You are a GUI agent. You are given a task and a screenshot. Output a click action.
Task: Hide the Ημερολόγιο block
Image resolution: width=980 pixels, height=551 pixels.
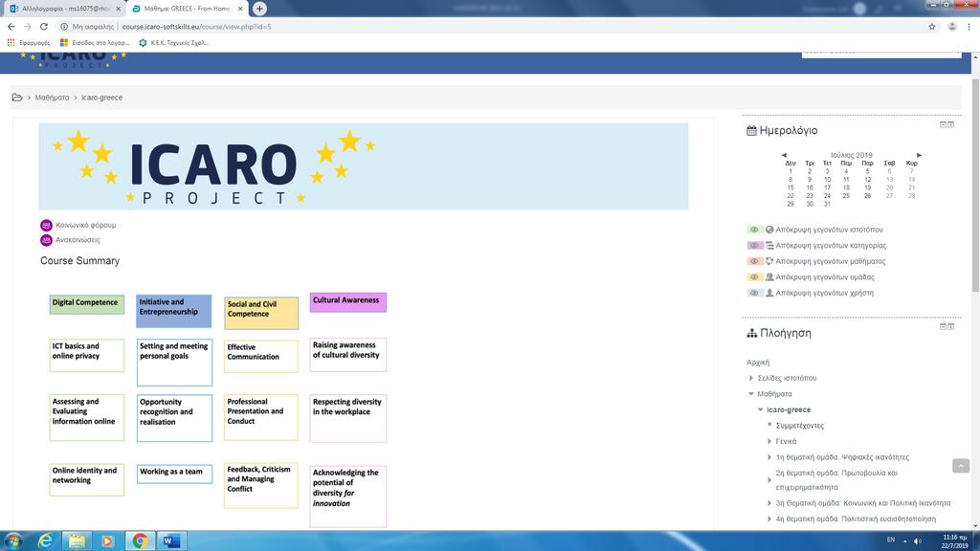(943, 125)
